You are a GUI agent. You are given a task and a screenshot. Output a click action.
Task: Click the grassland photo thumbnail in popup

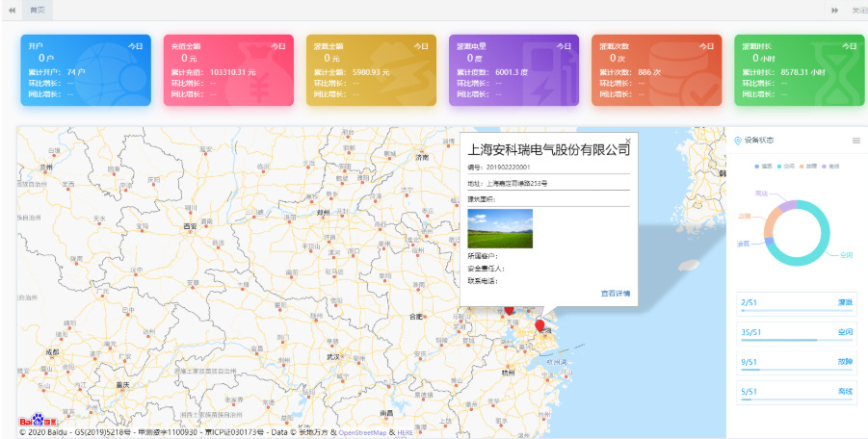[x=500, y=228]
